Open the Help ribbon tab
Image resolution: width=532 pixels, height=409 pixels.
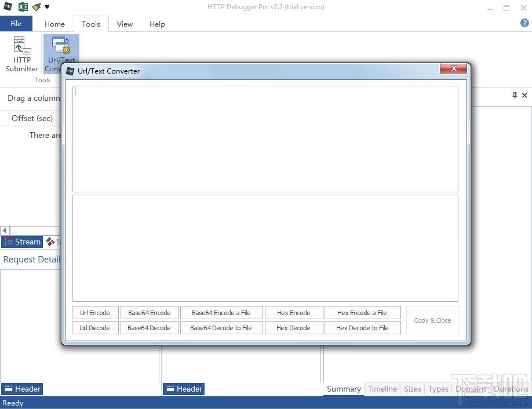tap(157, 24)
